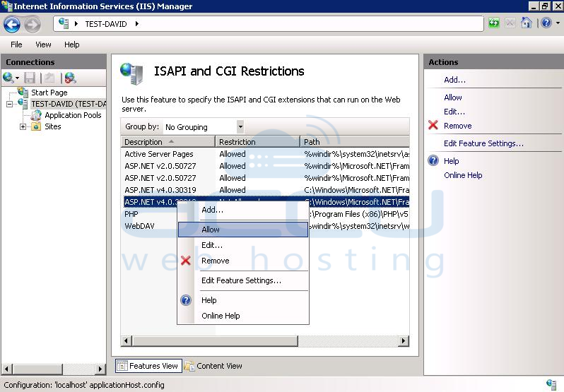Sort by the Description column header

168,142
